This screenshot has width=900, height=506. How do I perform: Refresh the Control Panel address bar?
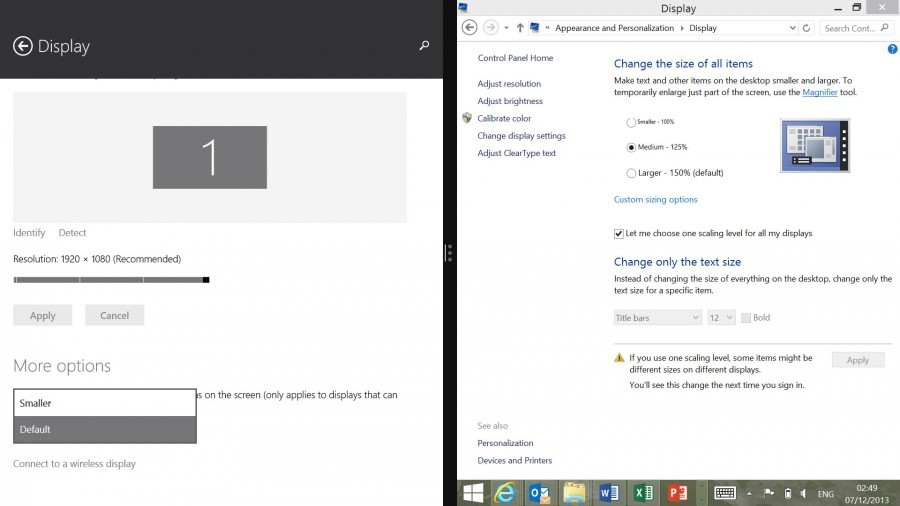coord(807,28)
